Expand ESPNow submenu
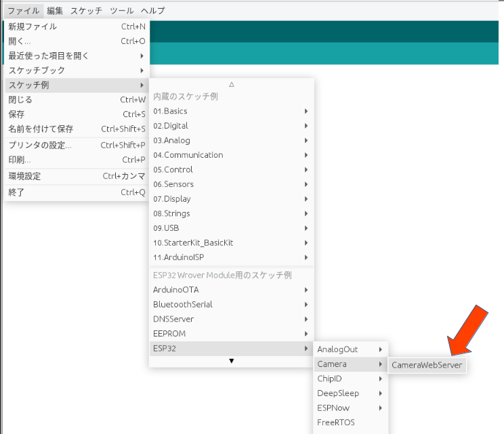Image resolution: width=504 pixels, height=434 pixels. [x=351, y=408]
